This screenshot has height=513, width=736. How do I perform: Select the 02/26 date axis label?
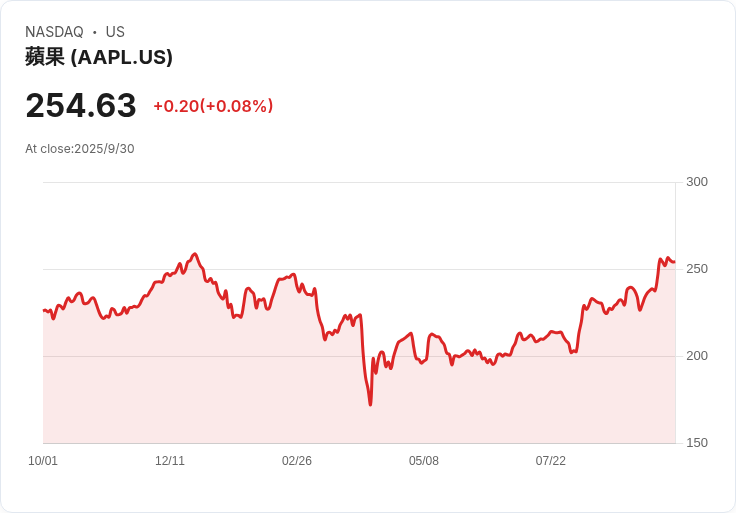(x=297, y=461)
